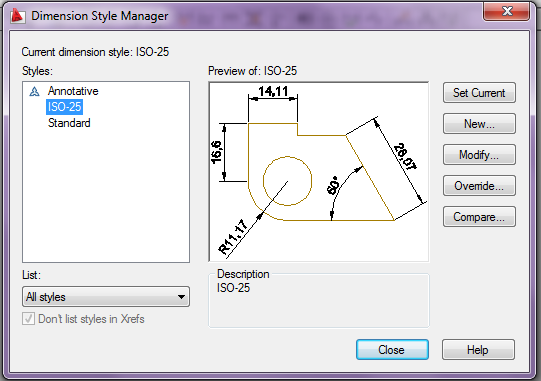Click the Override... button
This screenshot has width=541, height=381.
(x=479, y=186)
